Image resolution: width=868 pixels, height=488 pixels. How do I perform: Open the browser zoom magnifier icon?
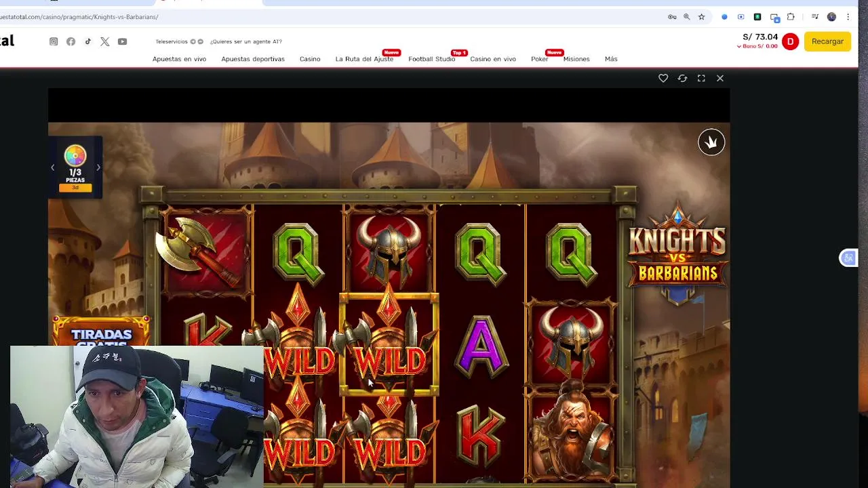(x=686, y=17)
